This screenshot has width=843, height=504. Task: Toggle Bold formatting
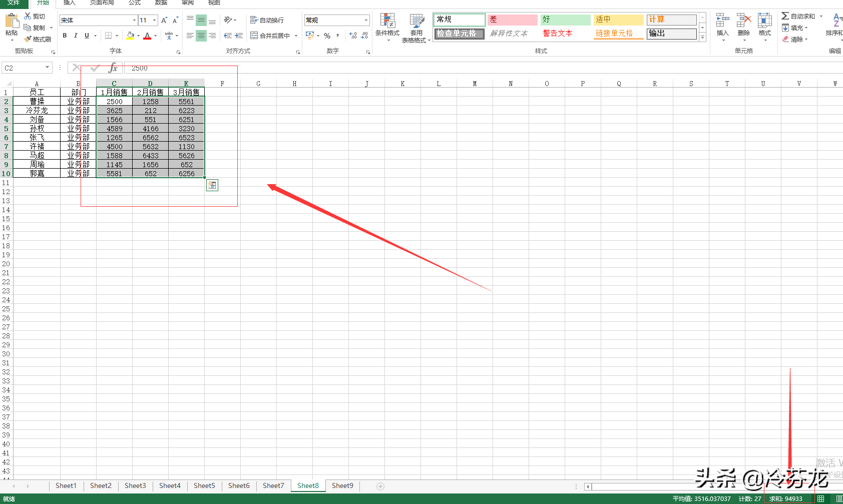tap(65, 36)
